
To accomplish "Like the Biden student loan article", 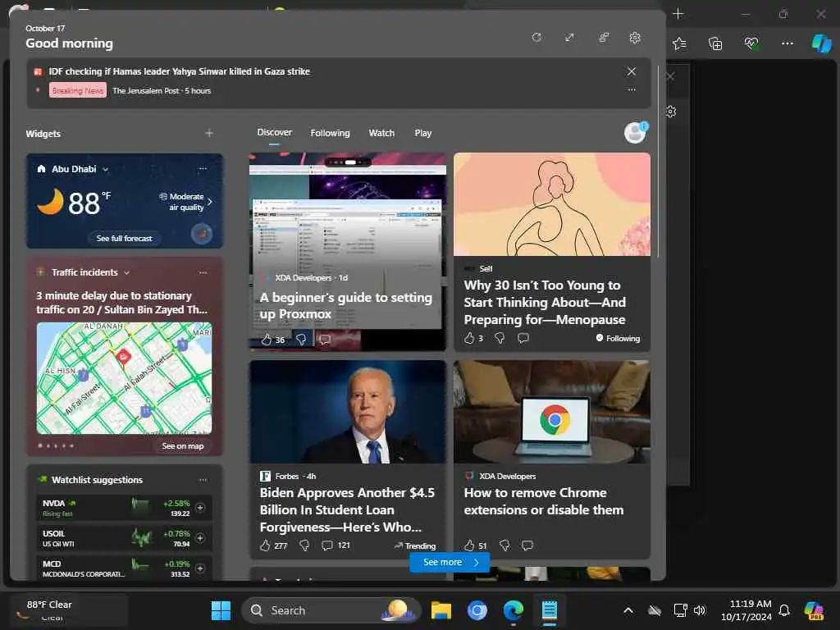I will click(265, 546).
